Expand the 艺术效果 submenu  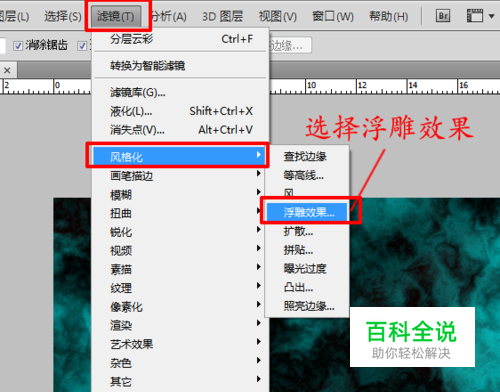(180, 343)
